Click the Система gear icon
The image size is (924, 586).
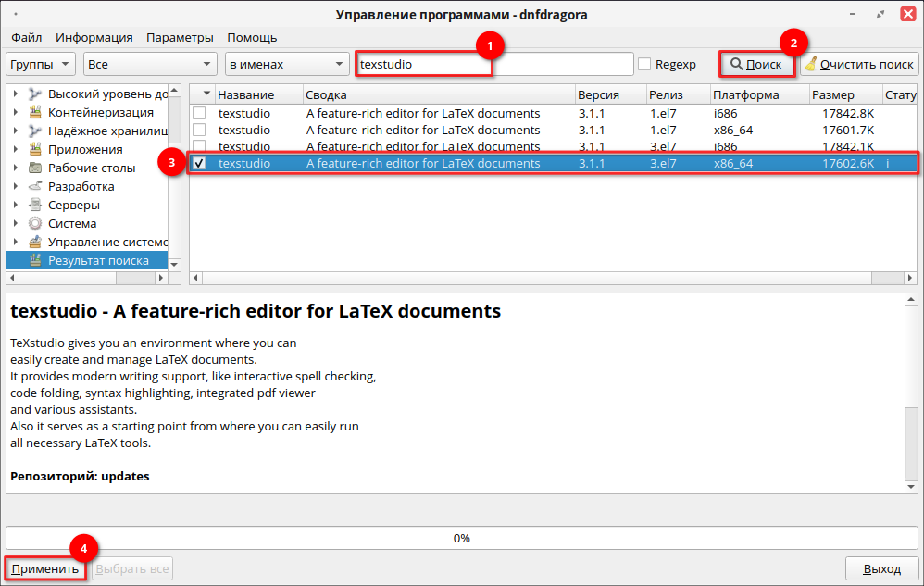click(x=35, y=223)
